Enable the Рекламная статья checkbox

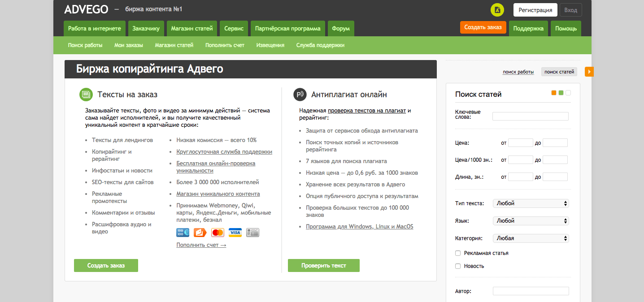pos(458,253)
